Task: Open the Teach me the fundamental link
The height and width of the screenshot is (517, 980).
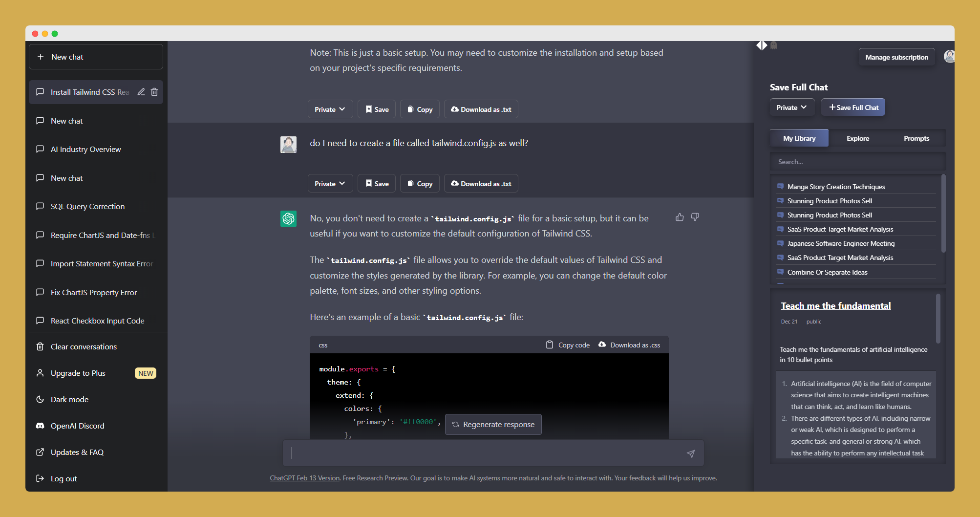Action: tap(835, 305)
